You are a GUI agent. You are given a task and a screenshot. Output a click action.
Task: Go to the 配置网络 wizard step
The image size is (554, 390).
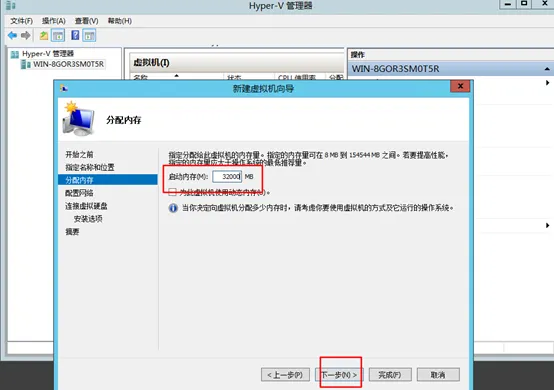click(x=79, y=193)
